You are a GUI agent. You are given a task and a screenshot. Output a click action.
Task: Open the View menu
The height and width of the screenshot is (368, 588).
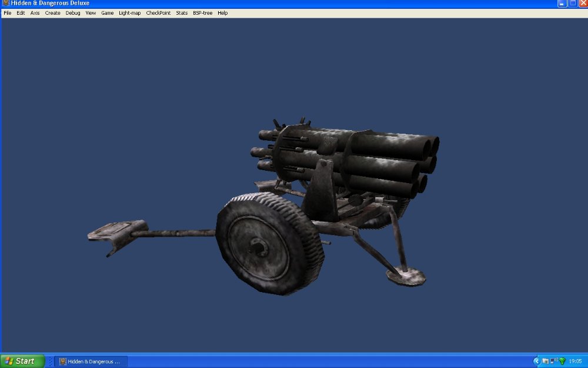click(91, 13)
